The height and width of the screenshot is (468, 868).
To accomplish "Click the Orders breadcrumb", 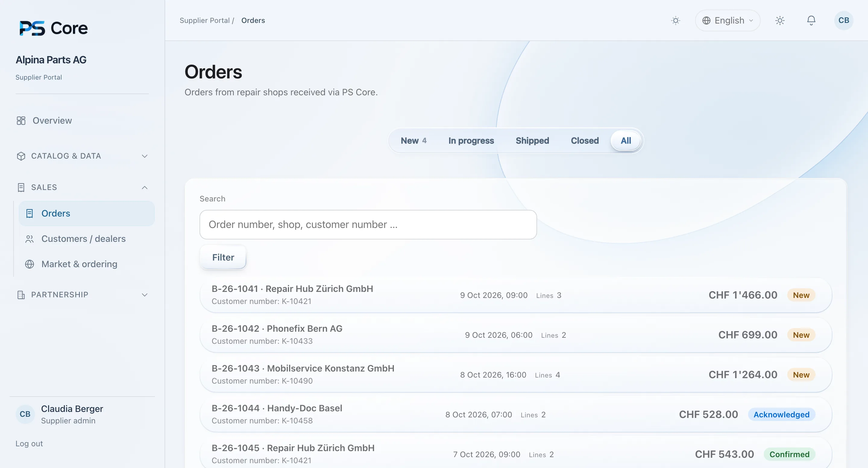I will tap(253, 21).
